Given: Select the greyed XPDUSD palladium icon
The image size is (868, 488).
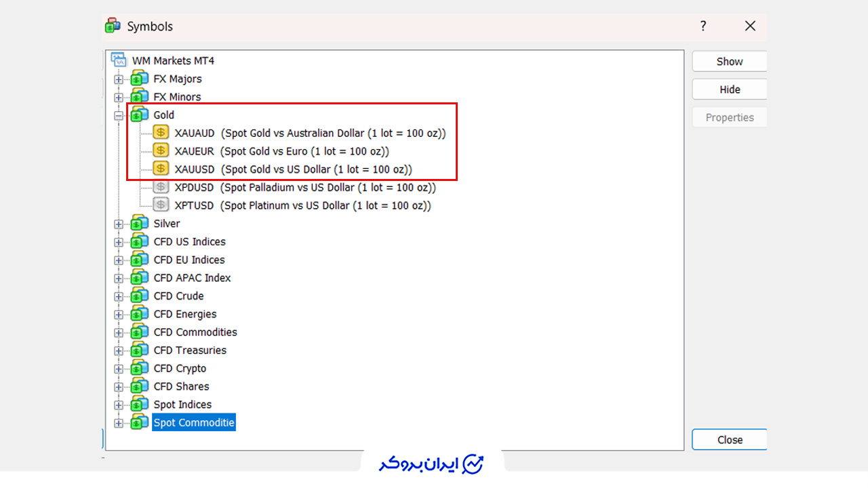Looking at the screenshot, I should coord(161,187).
